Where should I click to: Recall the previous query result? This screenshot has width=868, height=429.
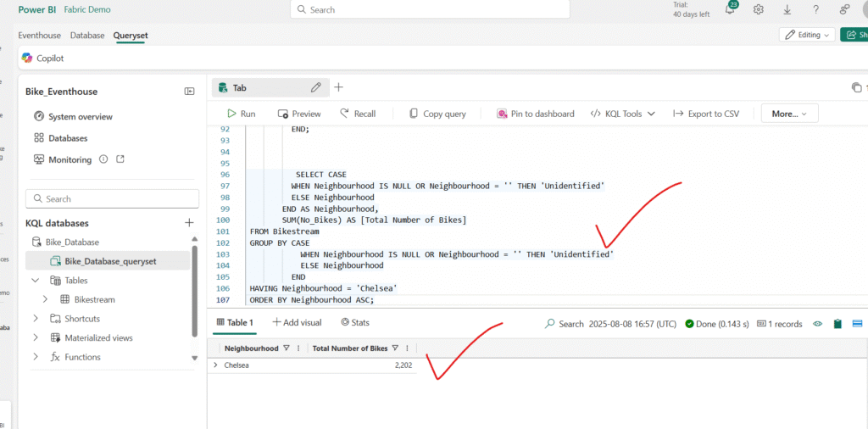click(358, 114)
